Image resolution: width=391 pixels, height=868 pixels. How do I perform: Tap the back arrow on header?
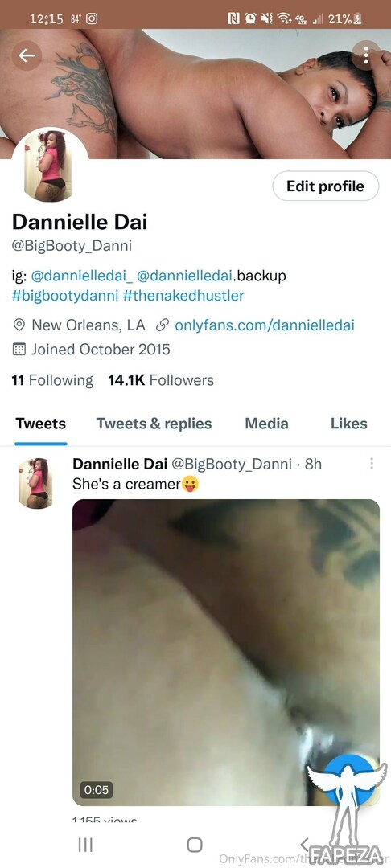point(27,55)
